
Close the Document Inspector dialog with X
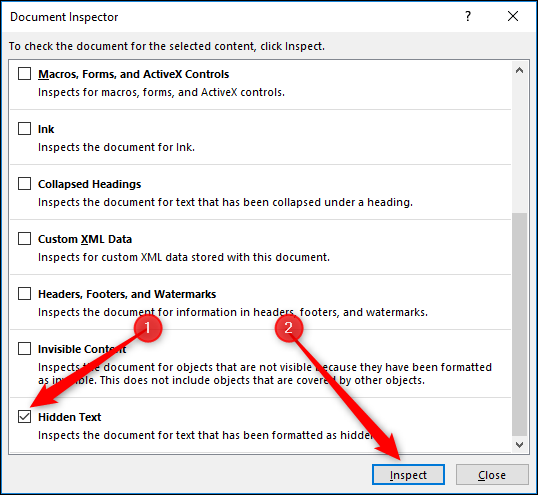[513, 16]
